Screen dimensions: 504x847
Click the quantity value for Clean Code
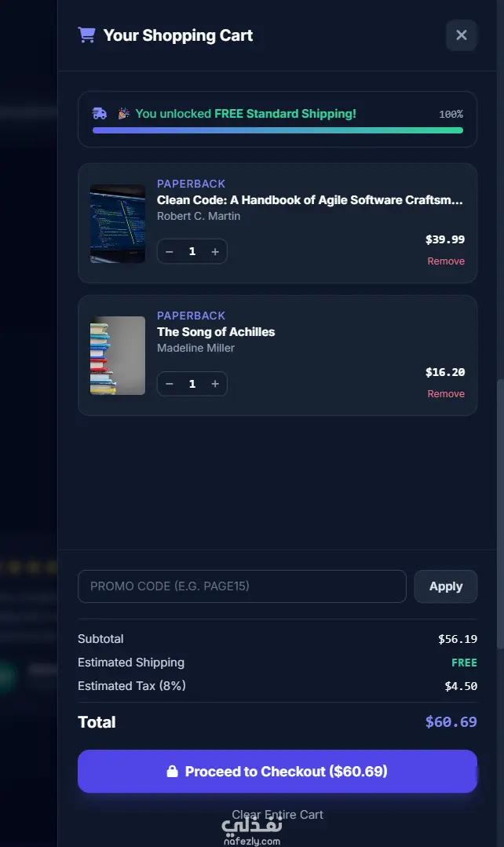(x=192, y=252)
